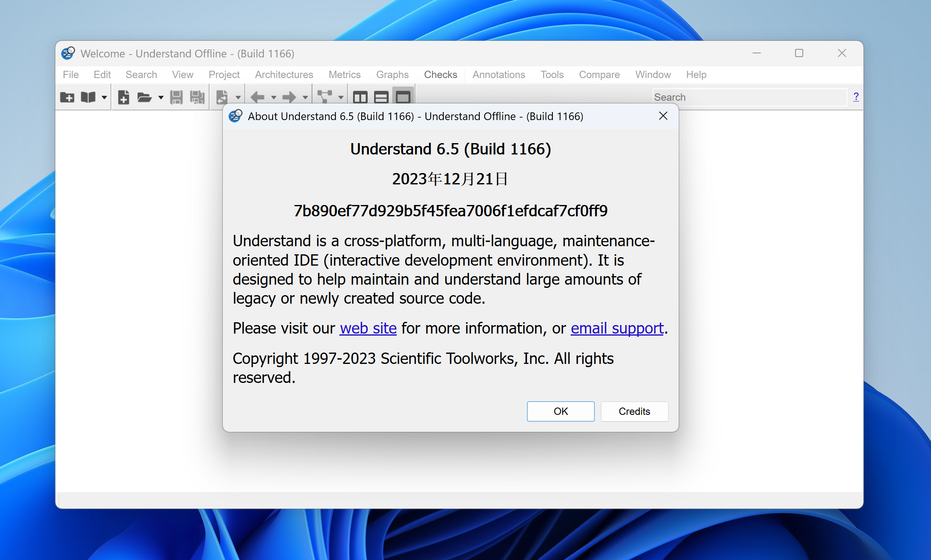Open the View menu
This screenshot has width=931, height=560.
coord(182,74)
